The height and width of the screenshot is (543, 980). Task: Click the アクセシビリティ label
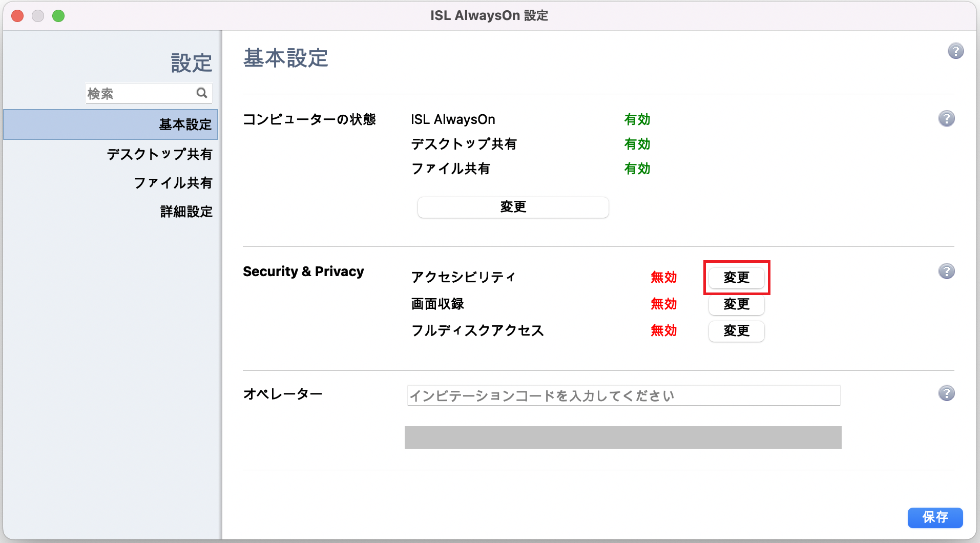[463, 277]
